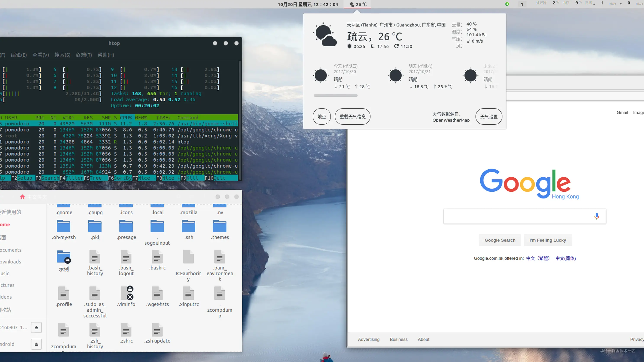Click the green status indicator in top bar

point(507,4)
